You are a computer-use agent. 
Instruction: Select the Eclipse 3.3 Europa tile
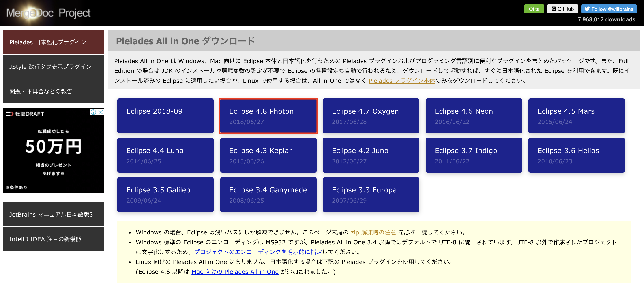pos(371,195)
